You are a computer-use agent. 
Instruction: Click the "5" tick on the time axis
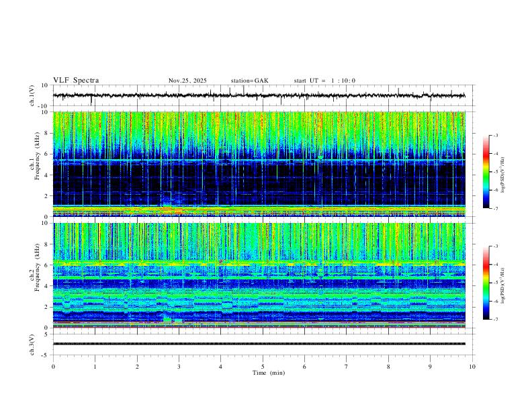pos(263,367)
